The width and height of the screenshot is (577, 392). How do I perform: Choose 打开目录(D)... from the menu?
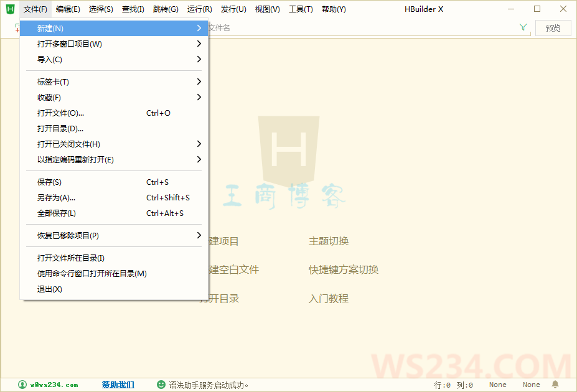coord(114,128)
